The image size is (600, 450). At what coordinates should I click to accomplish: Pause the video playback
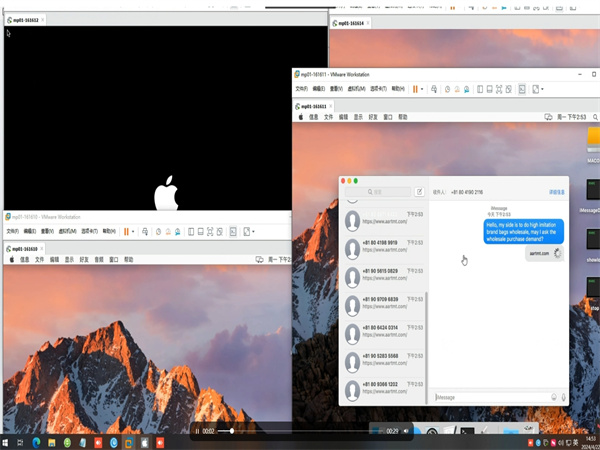(196, 431)
